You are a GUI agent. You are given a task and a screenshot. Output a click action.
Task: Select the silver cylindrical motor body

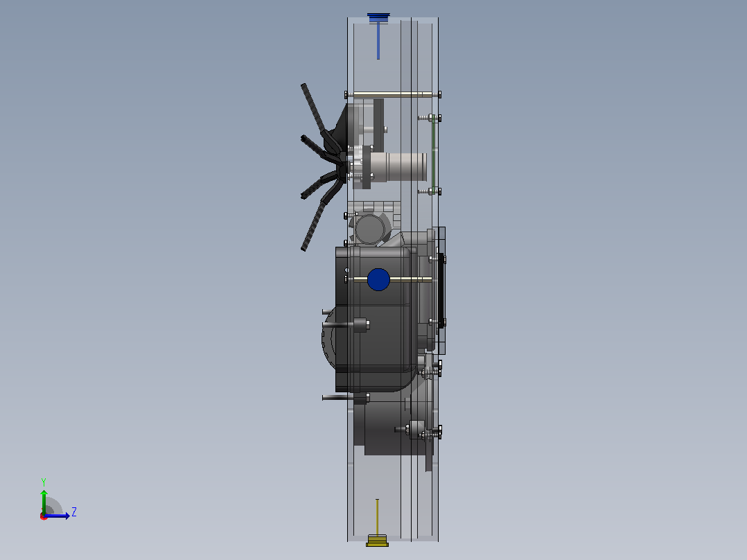coord(398,167)
